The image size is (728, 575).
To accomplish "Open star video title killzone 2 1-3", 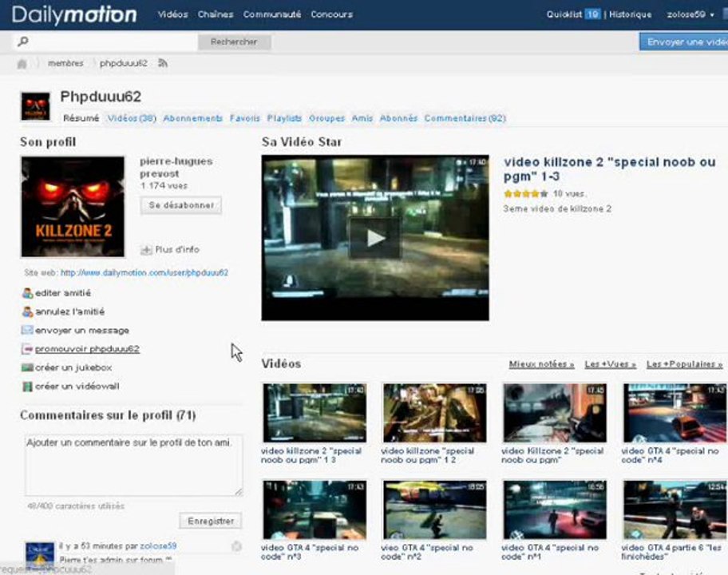I will pyautogui.click(x=610, y=169).
